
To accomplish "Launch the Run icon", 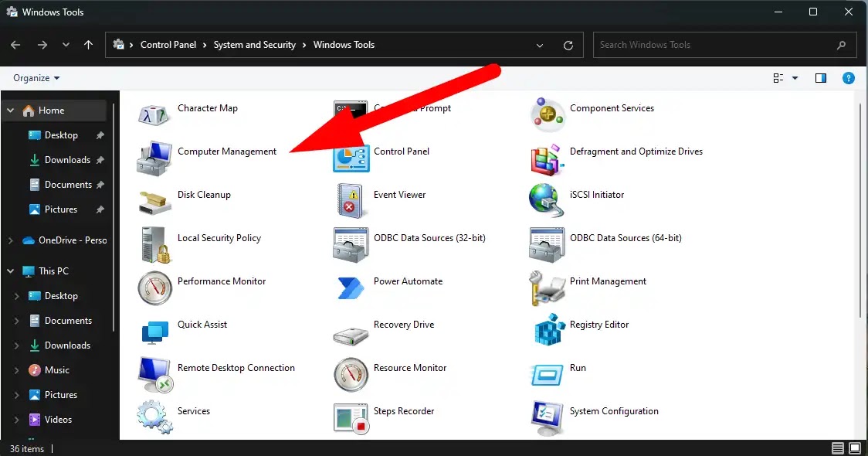I will coord(547,375).
